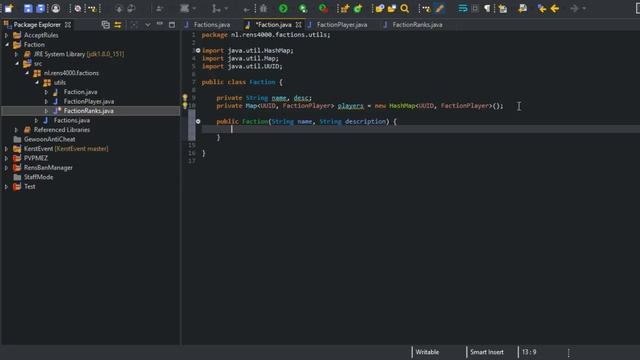Toggle the import folding marker on line 3
Screen dimensions: 640x360
[198, 51]
